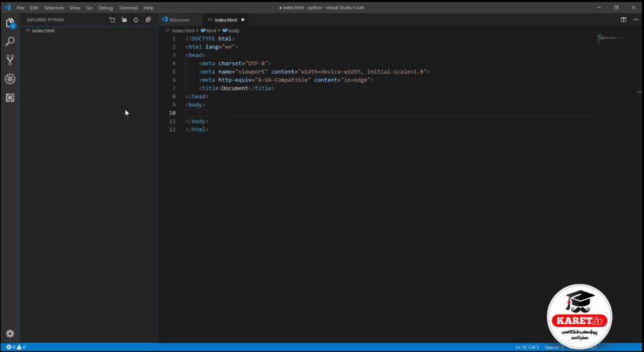Image resolution: width=644 pixels, height=352 pixels.
Task: Click the opening body tag on line 9
Action: coord(196,104)
